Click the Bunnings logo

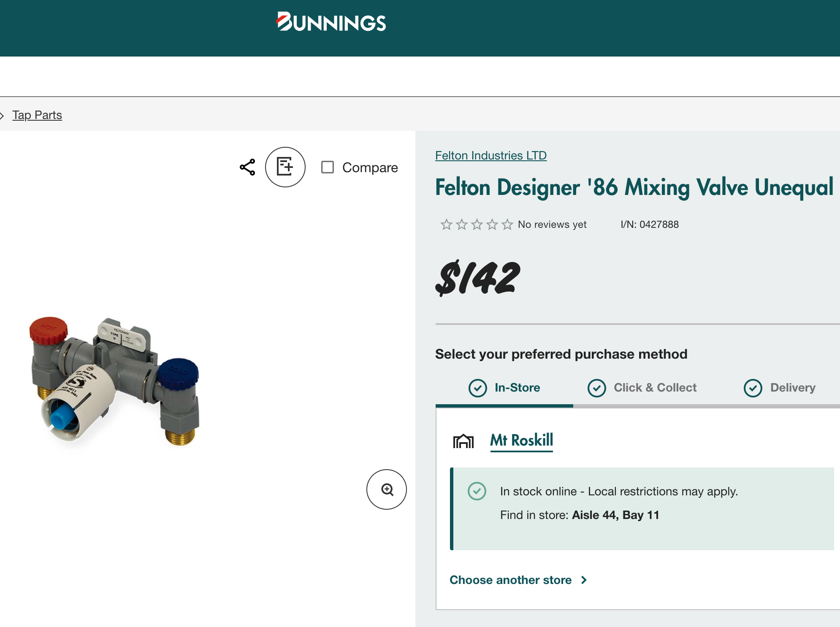coord(331,22)
